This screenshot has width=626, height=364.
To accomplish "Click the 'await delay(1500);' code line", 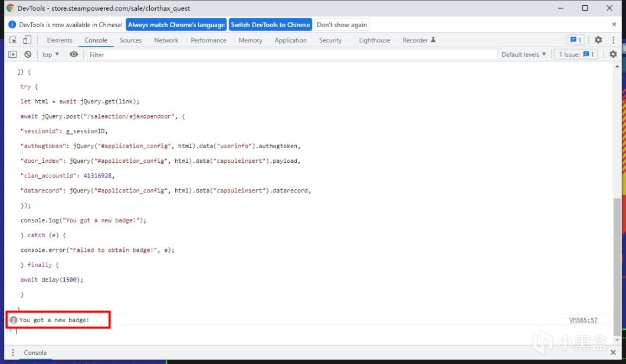I will (52, 280).
